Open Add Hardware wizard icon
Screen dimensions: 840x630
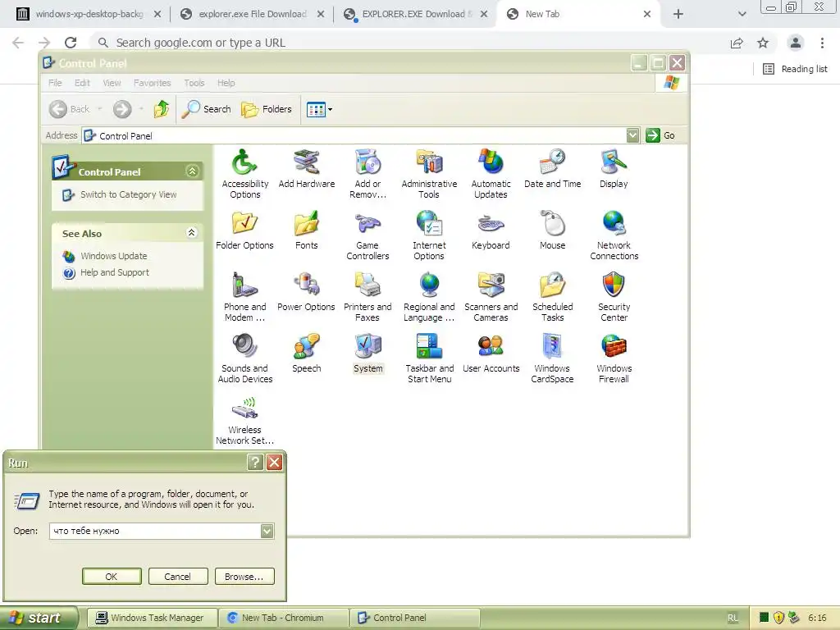coord(307,169)
